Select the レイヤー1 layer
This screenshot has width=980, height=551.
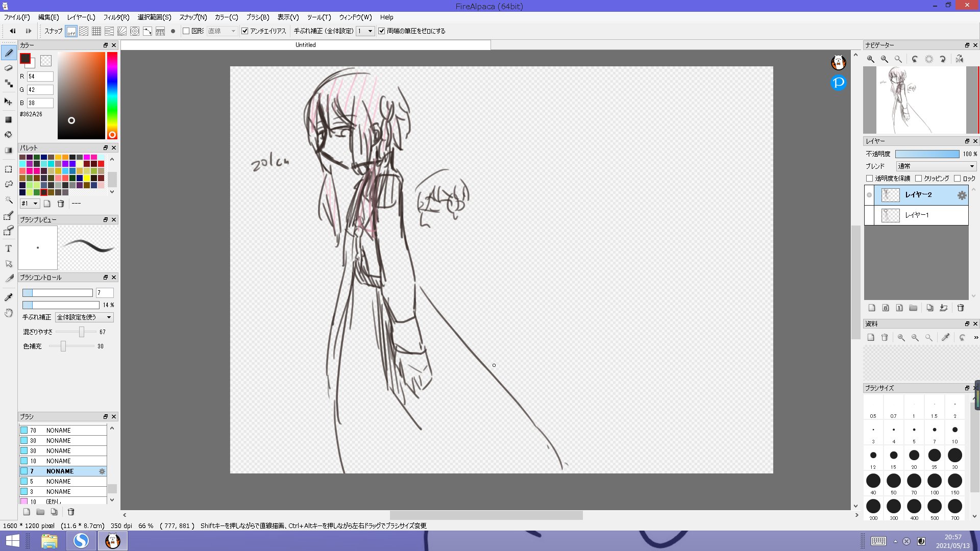coord(921,215)
